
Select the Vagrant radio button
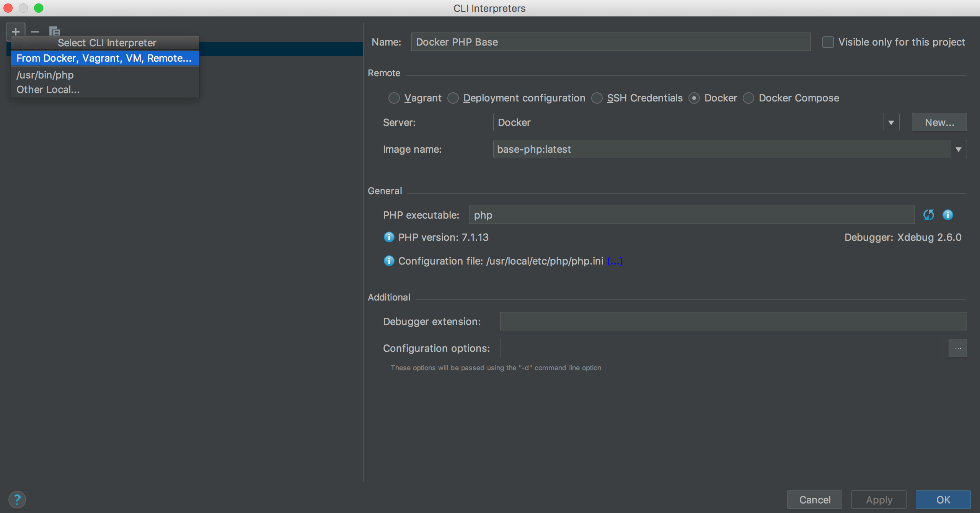tap(394, 98)
